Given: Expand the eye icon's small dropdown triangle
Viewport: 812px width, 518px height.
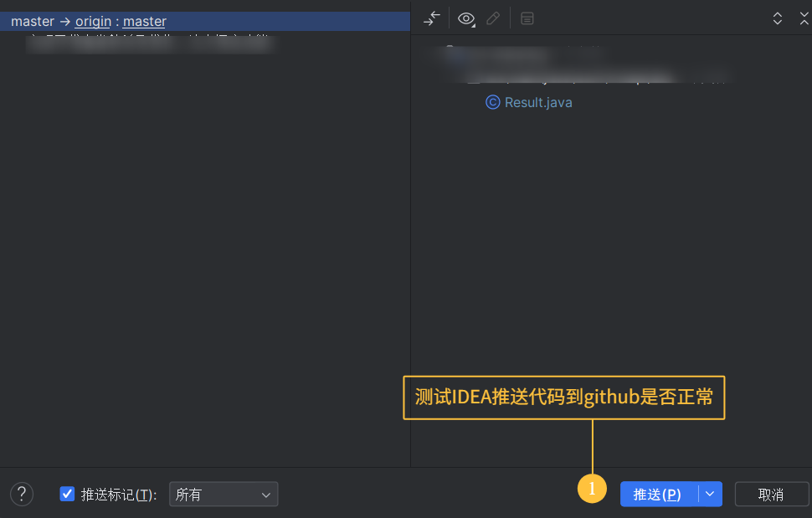Looking at the screenshot, I should point(475,24).
